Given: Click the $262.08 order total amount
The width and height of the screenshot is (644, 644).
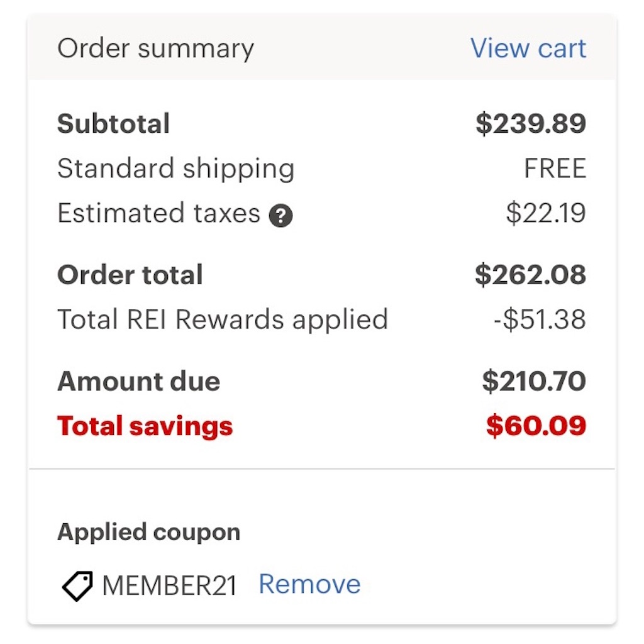Looking at the screenshot, I should (530, 275).
